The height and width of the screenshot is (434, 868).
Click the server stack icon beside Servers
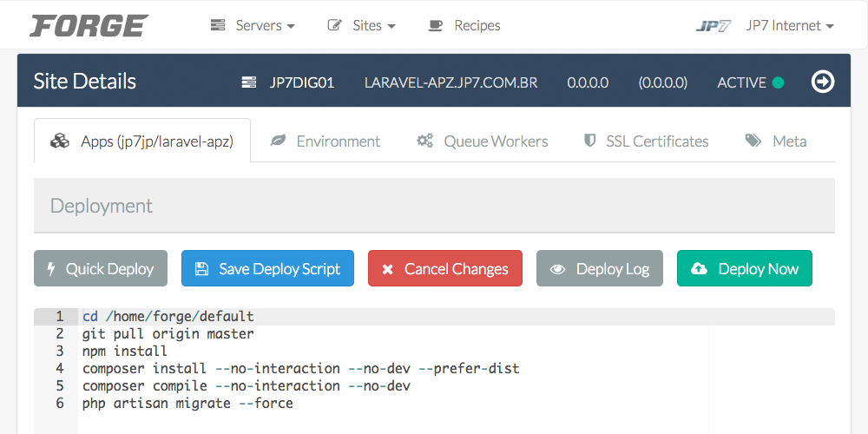click(218, 25)
